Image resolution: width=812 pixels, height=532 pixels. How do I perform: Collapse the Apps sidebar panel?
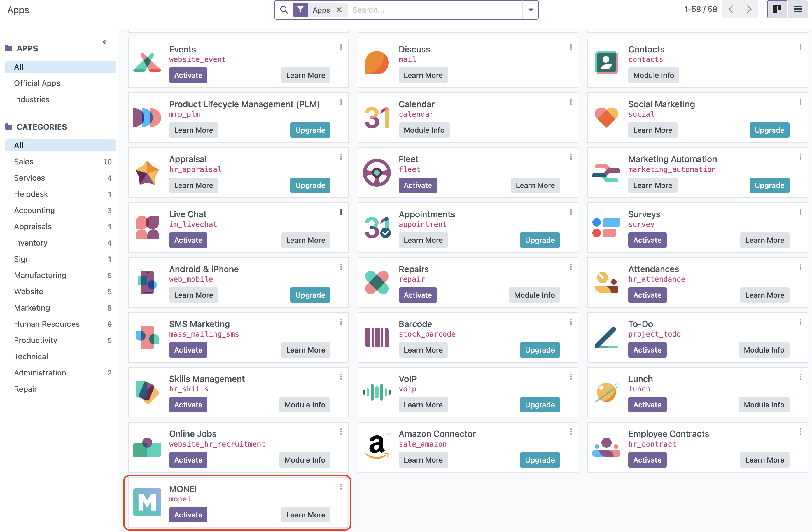coord(104,42)
